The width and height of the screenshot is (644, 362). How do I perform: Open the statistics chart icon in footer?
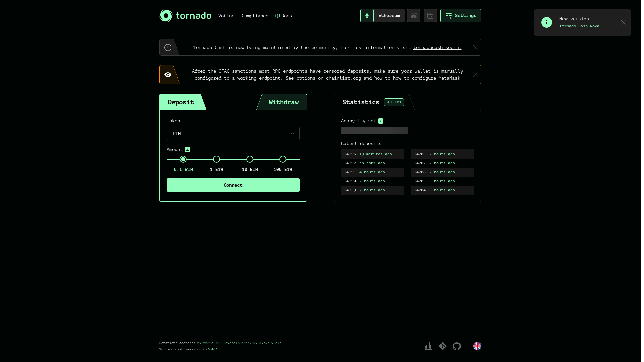(x=428, y=346)
